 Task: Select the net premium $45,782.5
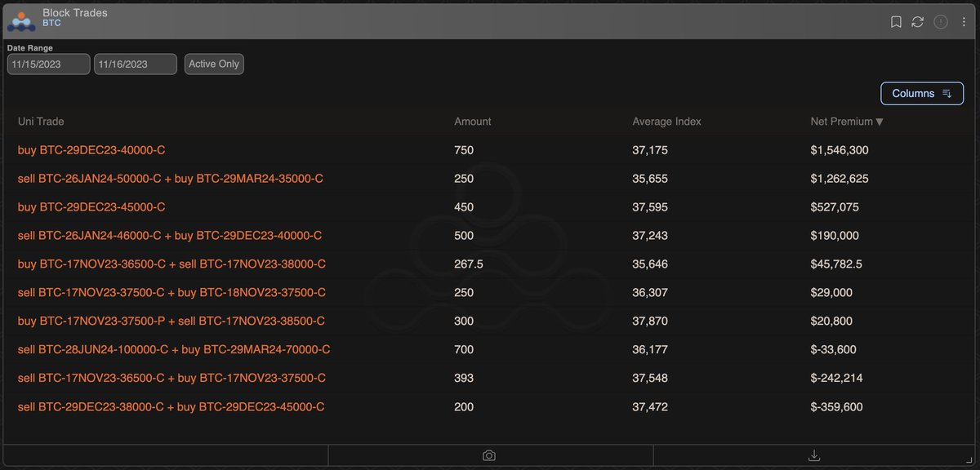(838, 264)
